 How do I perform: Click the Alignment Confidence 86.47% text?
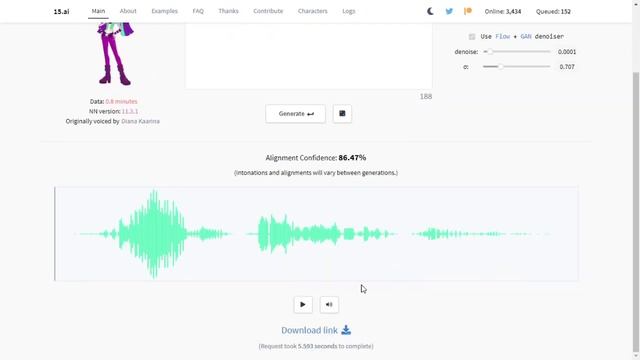316,158
